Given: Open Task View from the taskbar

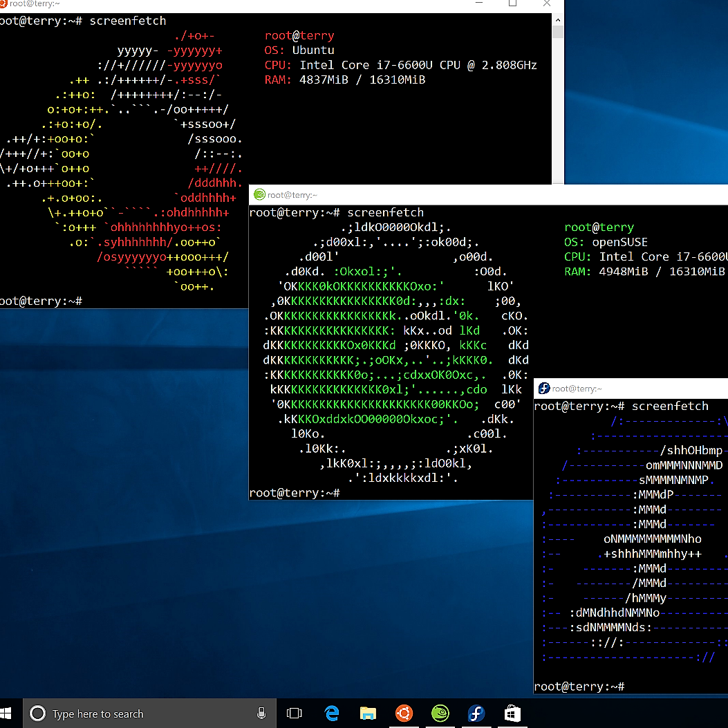Looking at the screenshot, I should click(295, 713).
